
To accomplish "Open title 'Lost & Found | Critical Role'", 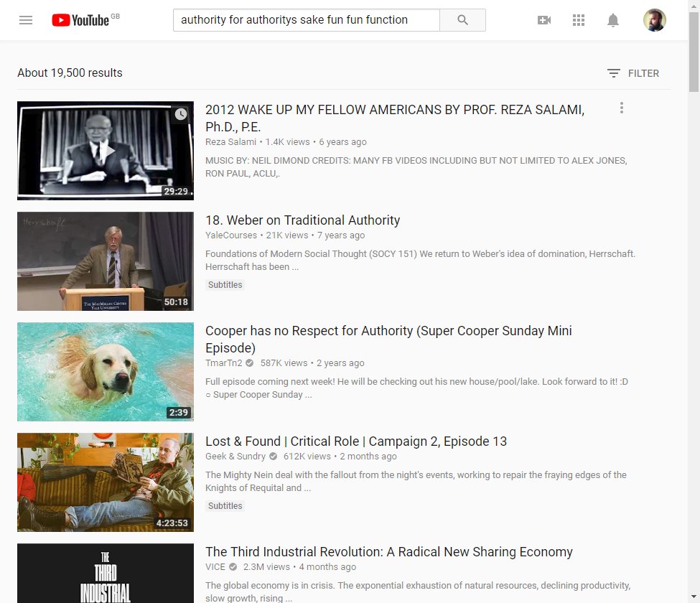I will point(356,441).
